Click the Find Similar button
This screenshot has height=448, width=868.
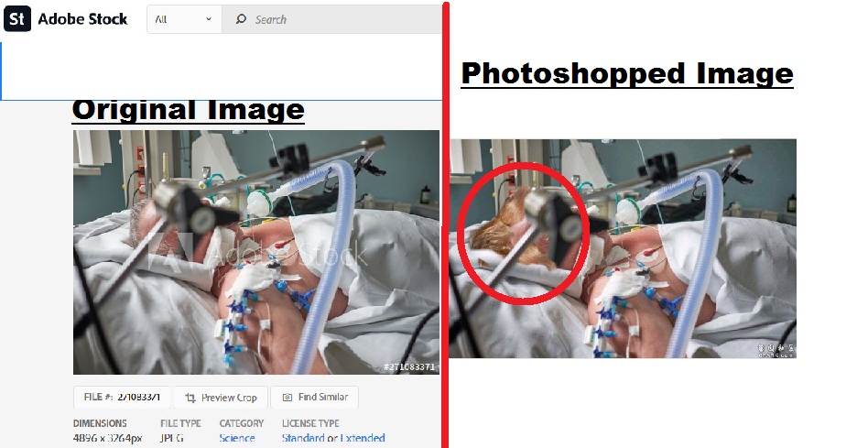coord(314,397)
